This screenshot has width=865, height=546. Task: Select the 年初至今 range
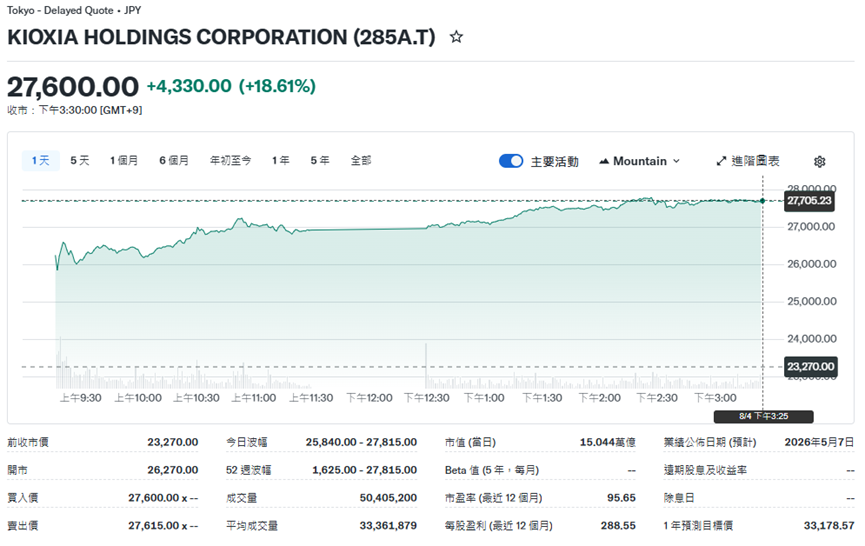click(230, 160)
